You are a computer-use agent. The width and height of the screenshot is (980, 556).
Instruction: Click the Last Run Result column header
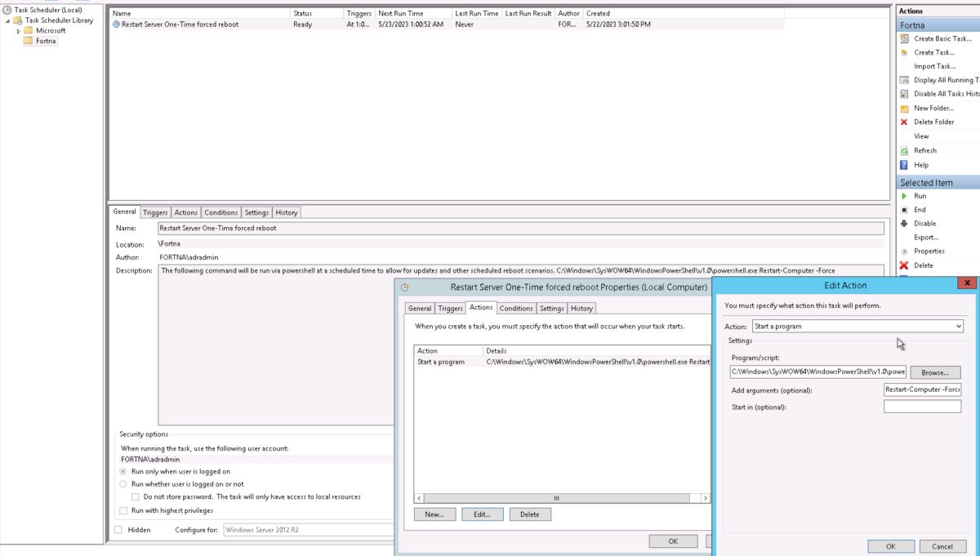(528, 14)
